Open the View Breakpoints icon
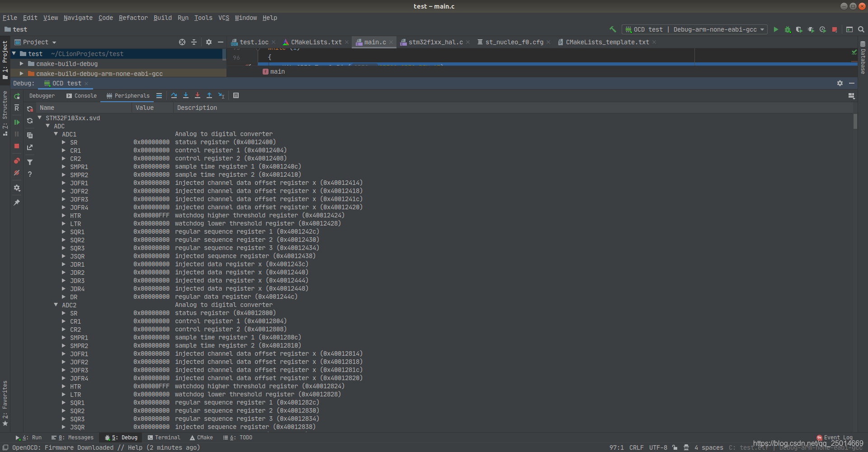The image size is (868, 452). [17, 161]
